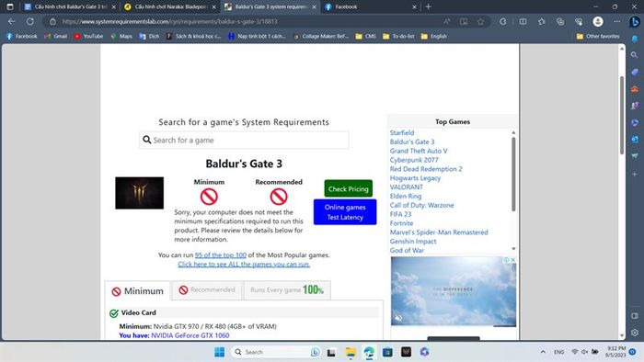This screenshot has height=362, width=644.
Task: Open Starfield in Top Games list
Action: click(x=402, y=133)
